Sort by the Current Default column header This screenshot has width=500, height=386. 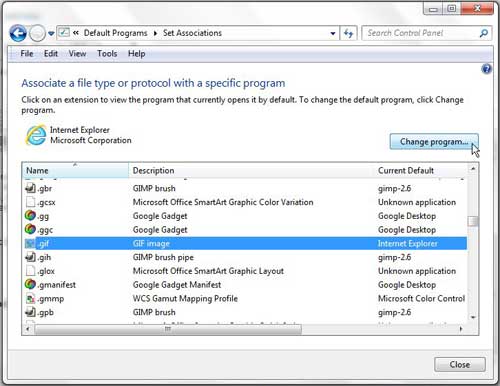pyautogui.click(x=420, y=170)
